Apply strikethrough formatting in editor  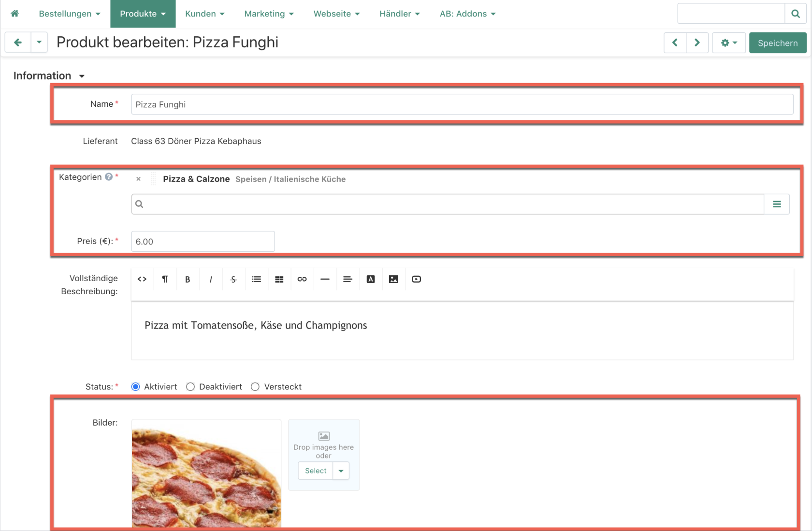tap(233, 279)
